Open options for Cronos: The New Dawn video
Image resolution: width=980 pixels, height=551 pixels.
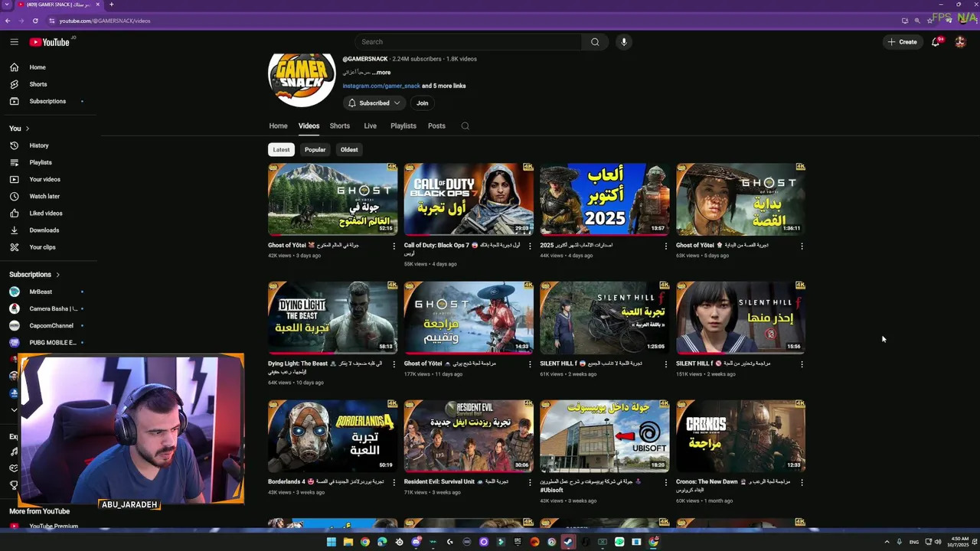click(x=802, y=482)
